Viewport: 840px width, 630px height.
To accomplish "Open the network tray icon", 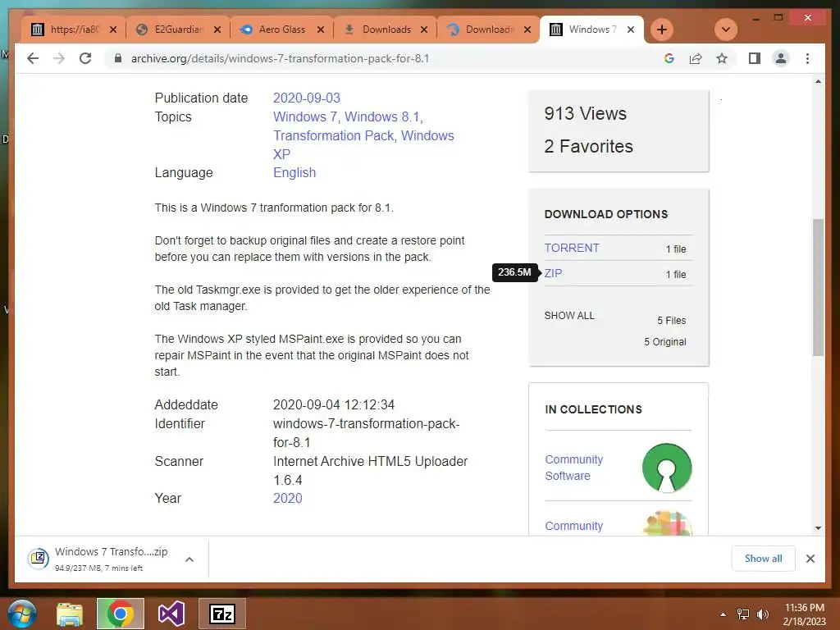I will tap(743, 614).
